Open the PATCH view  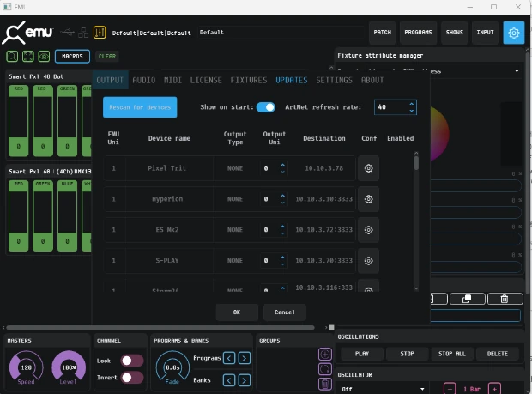[x=383, y=33]
